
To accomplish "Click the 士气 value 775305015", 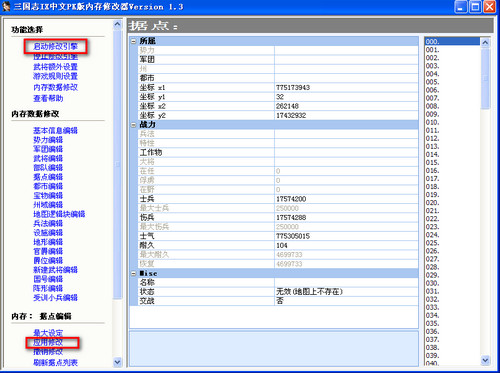I will pos(293,236).
